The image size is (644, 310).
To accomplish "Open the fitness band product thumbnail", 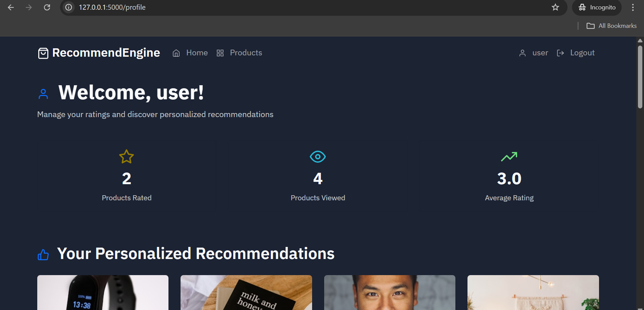I will tap(103, 293).
